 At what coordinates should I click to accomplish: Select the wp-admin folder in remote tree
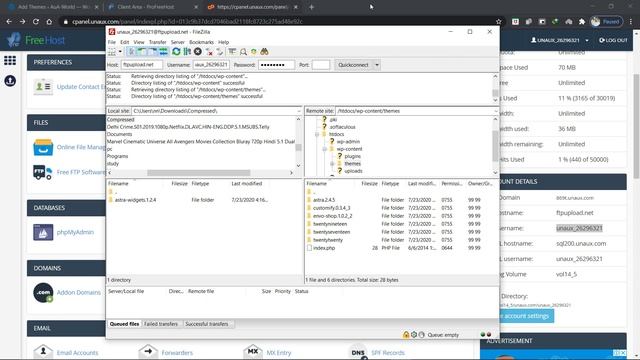pos(348,142)
